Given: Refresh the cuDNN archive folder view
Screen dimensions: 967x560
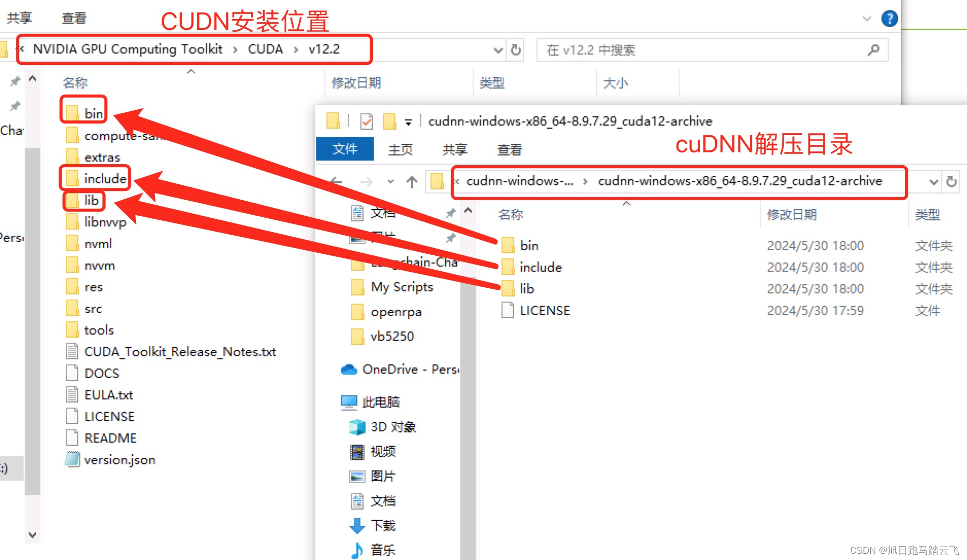Looking at the screenshot, I should point(951,182).
